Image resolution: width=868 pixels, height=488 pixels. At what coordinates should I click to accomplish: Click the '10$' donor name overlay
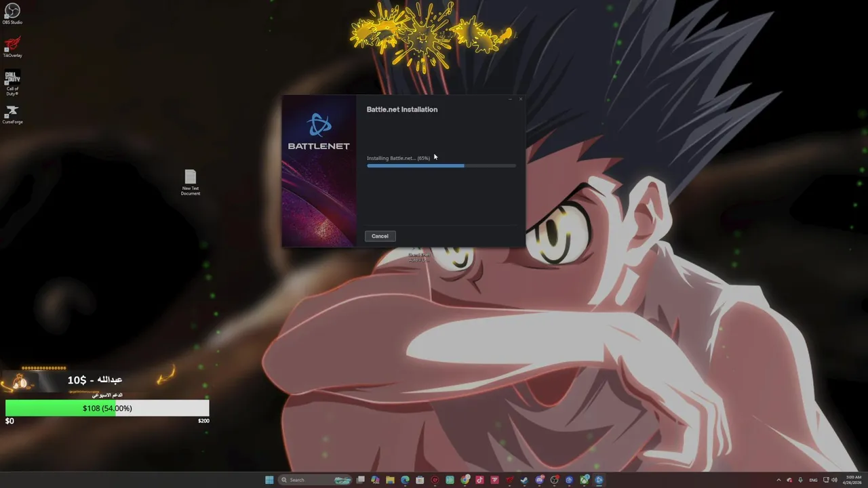(95, 380)
